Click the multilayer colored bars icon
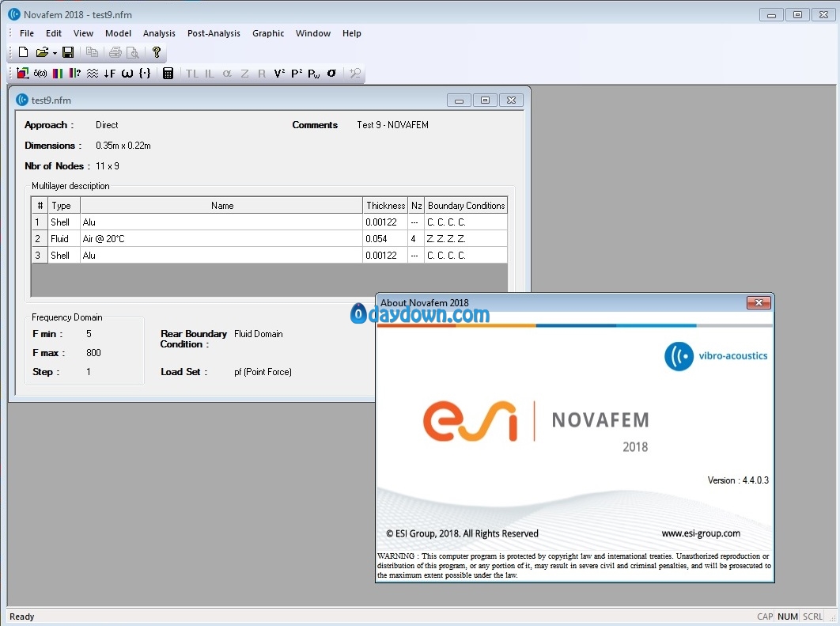 tap(58, 73)
